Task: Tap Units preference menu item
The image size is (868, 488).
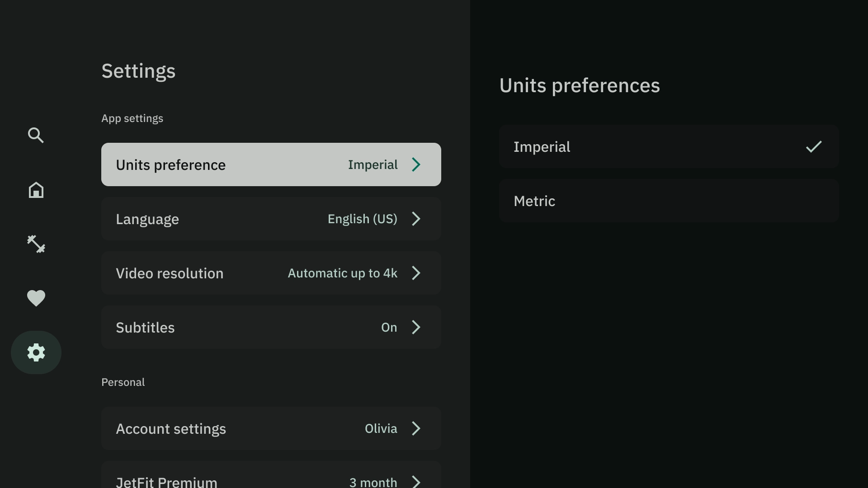Action: tap(271, 164)
